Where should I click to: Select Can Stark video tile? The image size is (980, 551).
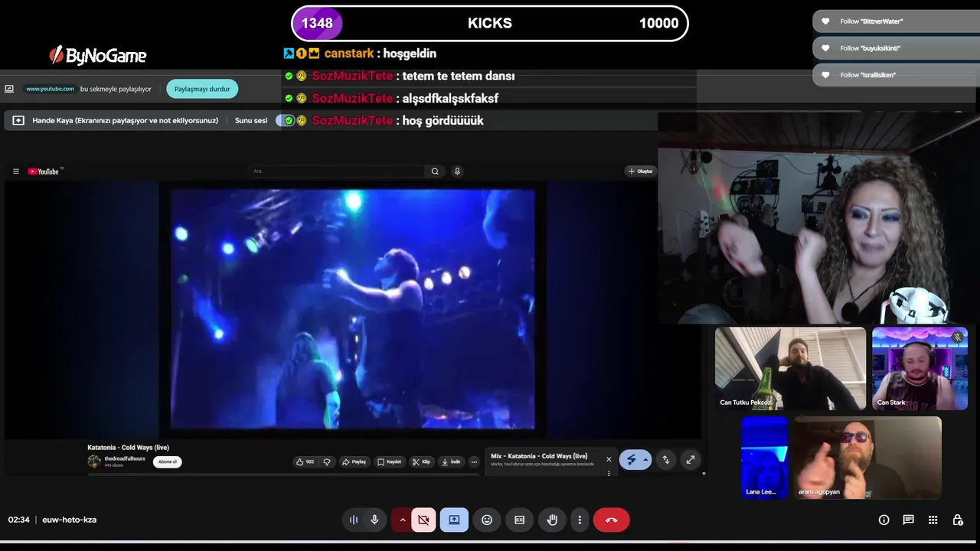pos(920,368)
